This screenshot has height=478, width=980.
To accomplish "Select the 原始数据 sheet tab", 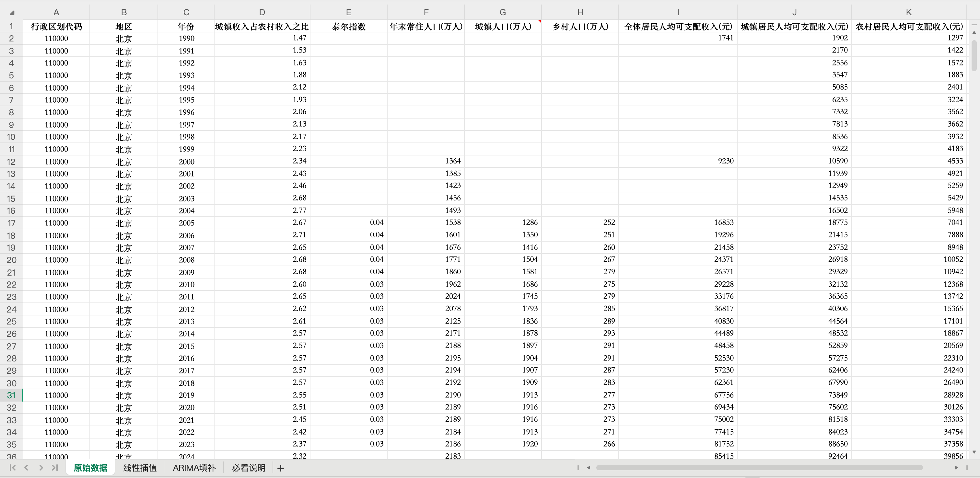I will [x=90, y=468].
